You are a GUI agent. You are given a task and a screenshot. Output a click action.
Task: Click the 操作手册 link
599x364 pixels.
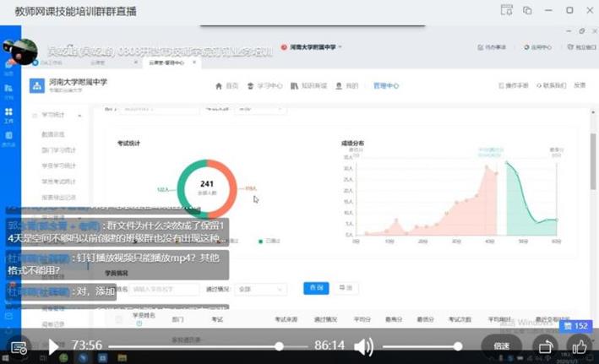[x=514, y=85]
